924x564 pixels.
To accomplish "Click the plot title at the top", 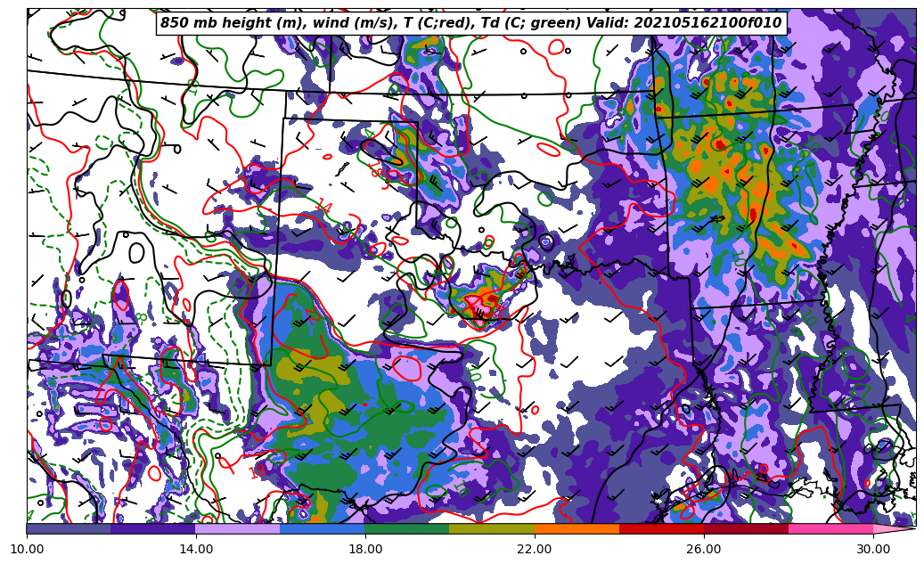I will pyautogui.click(x=470, y=23).
